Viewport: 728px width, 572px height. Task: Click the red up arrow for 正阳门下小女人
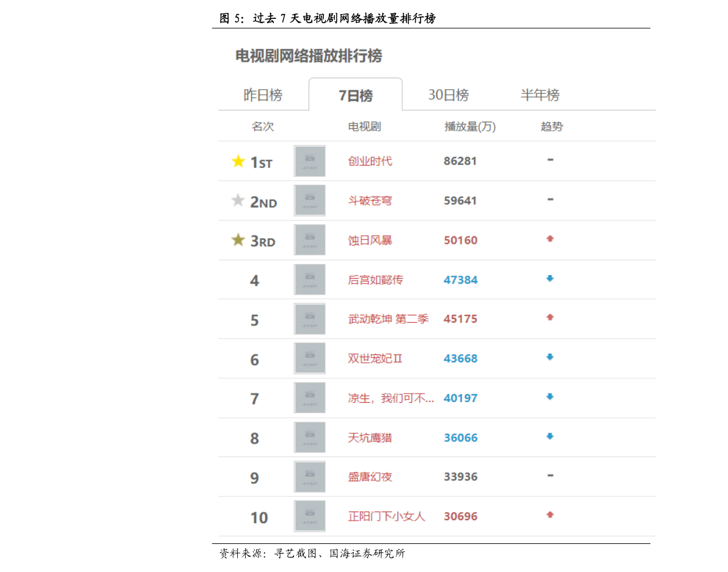[550, 515]
